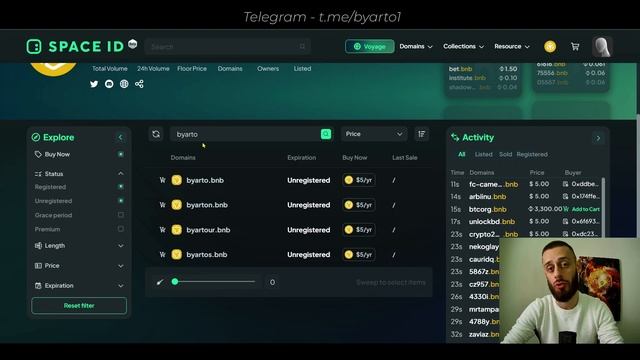This screenshot has height=360, width=640.
Task: Add byarton.bnb to cart
Action: [x=162, y=205]
